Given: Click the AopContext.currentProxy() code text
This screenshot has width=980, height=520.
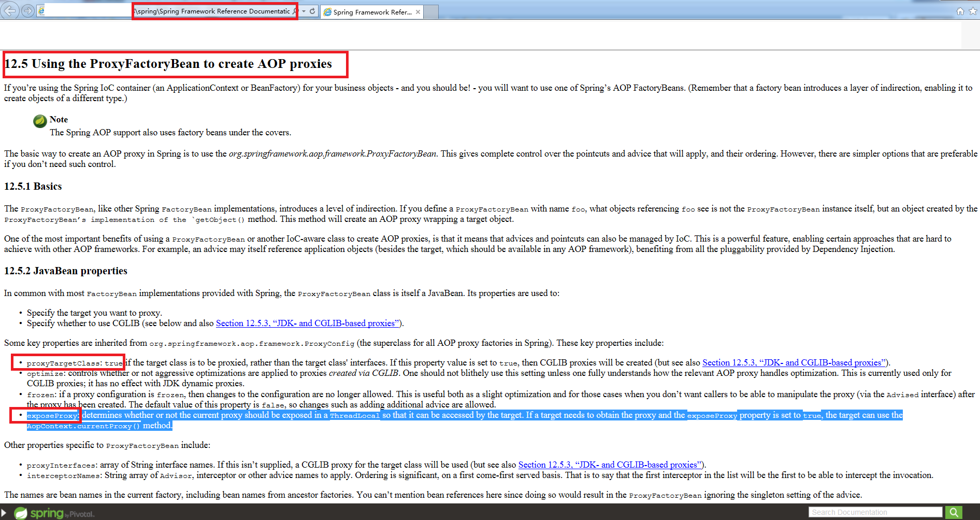Looking at the screenshot, I should click(x=83, y=426).
